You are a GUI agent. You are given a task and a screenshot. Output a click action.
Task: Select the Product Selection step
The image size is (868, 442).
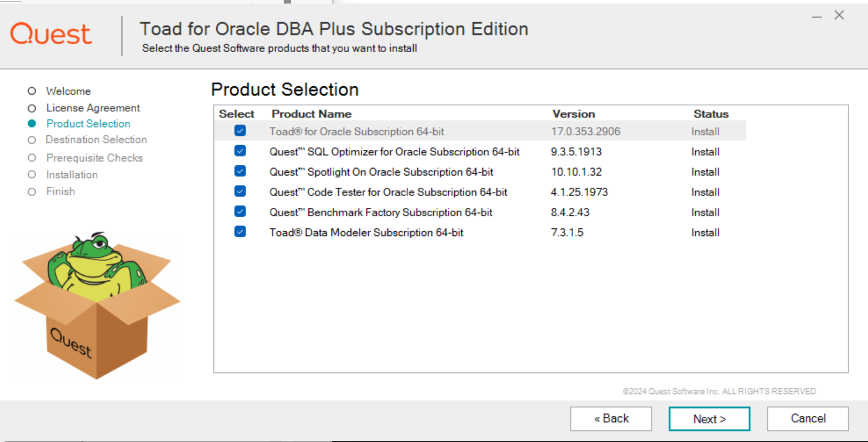coord(88,124)
